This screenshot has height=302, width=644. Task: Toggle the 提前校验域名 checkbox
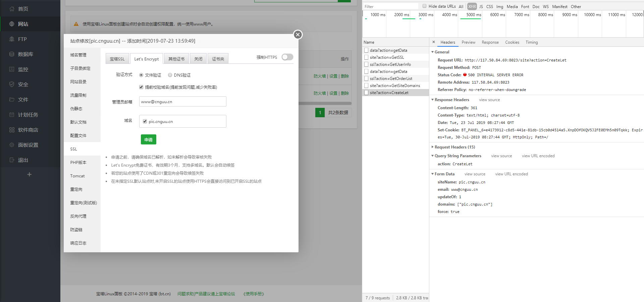click(141, 87)
